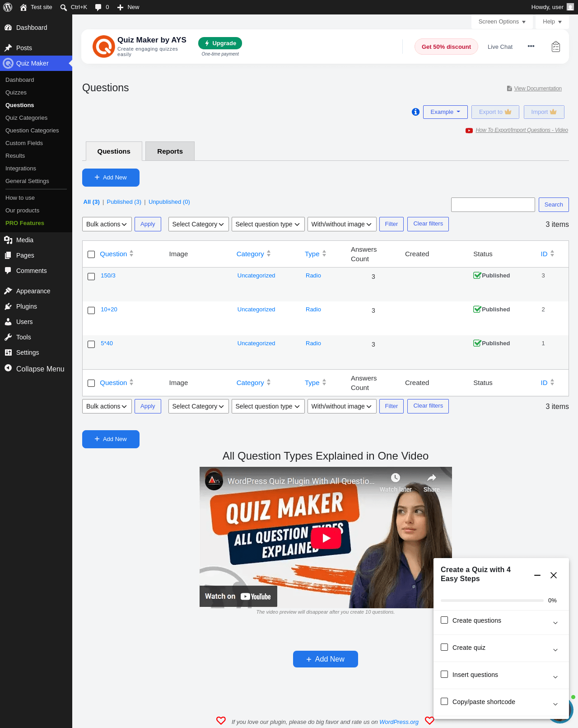Viewport: 578px width, 728px height.
Task: Close the Create a Quiz steps panel
Action: pyautogui.click(x=554, y=575)
